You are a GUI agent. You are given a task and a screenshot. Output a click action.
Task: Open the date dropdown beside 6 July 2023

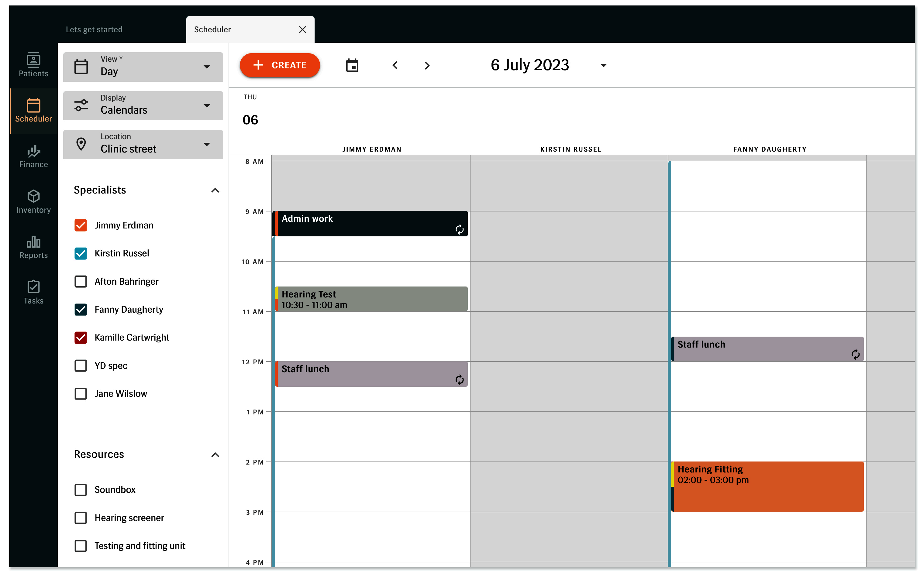[603, 65]
